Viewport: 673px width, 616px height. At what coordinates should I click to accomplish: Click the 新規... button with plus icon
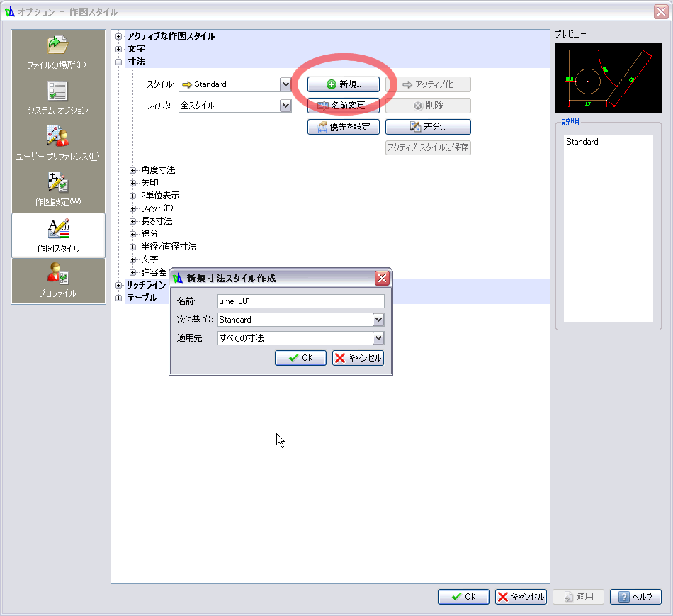point(344,84)
